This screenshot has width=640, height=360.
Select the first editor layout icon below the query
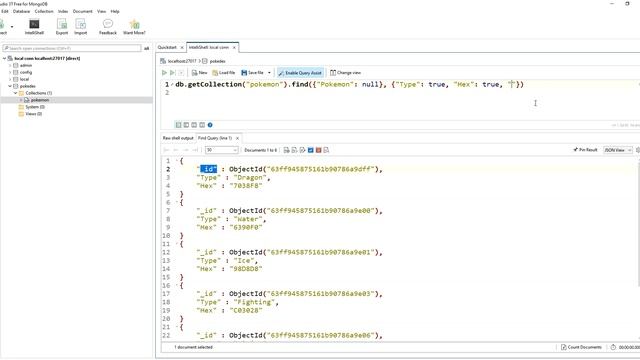178,125
